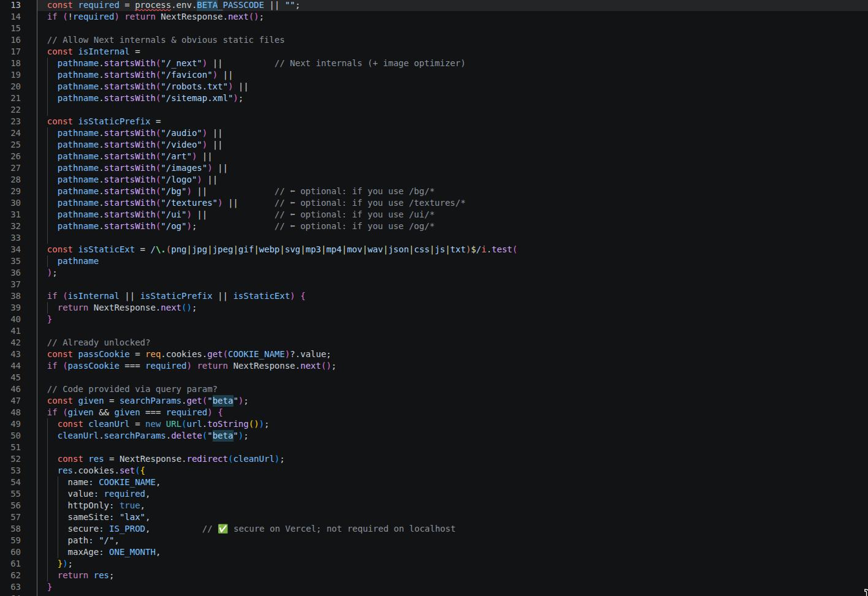This screenshot has width=868, height=596.
Task: Click highlighted "beta" on line 50
Action: click(x=223, y=436)
